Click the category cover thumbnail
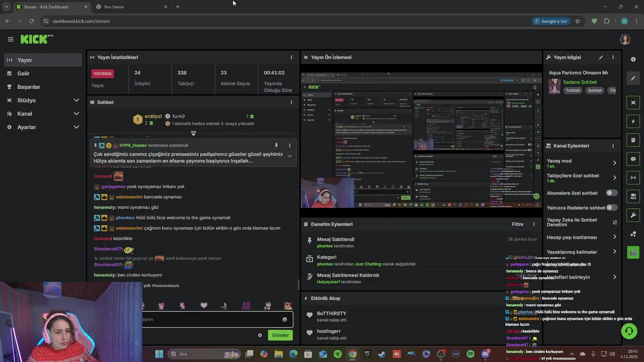Viewport: 644px width, 362px height. pos(554,86)
